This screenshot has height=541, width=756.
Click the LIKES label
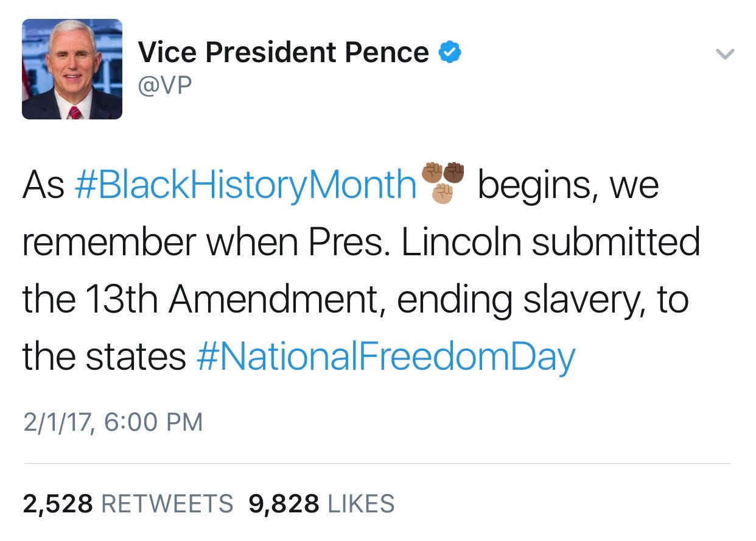pos(361,504)
